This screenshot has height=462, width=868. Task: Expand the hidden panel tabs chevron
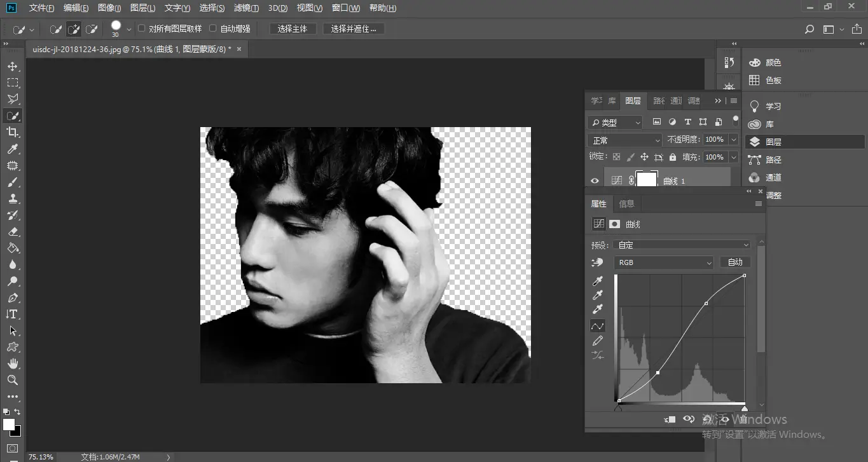click(x=718, y=101)
